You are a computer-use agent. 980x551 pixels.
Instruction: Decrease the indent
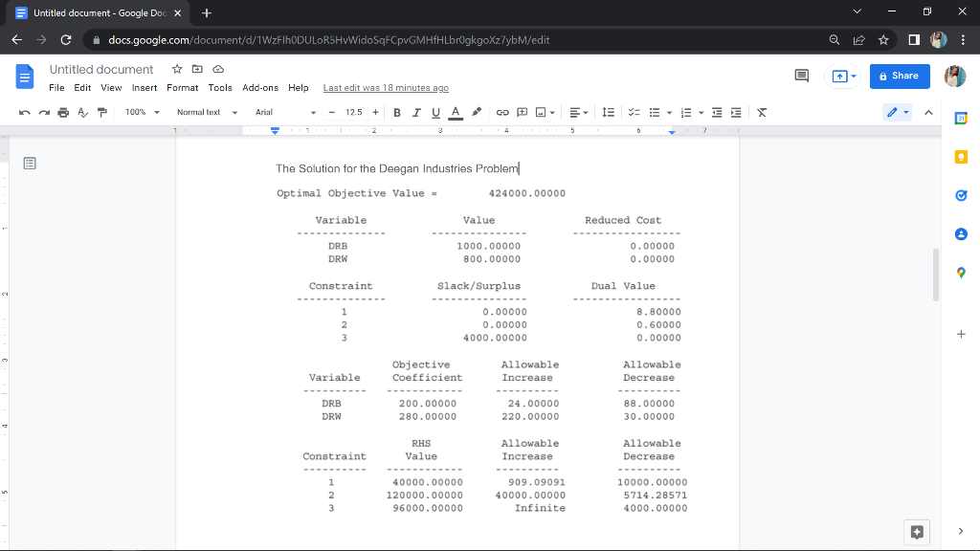(x=717, y=113)
